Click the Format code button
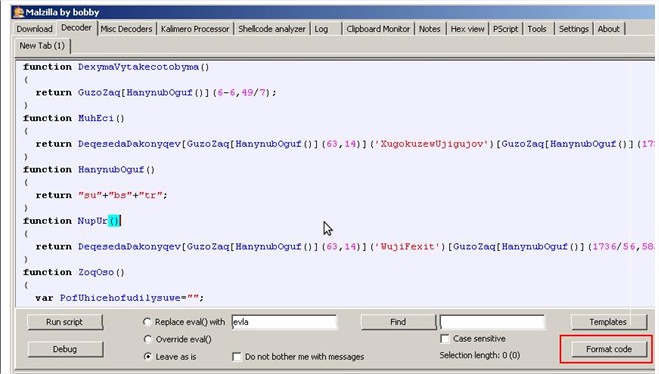Image resolution: width=659 pixels, height=374 pixels. point(609,349)
